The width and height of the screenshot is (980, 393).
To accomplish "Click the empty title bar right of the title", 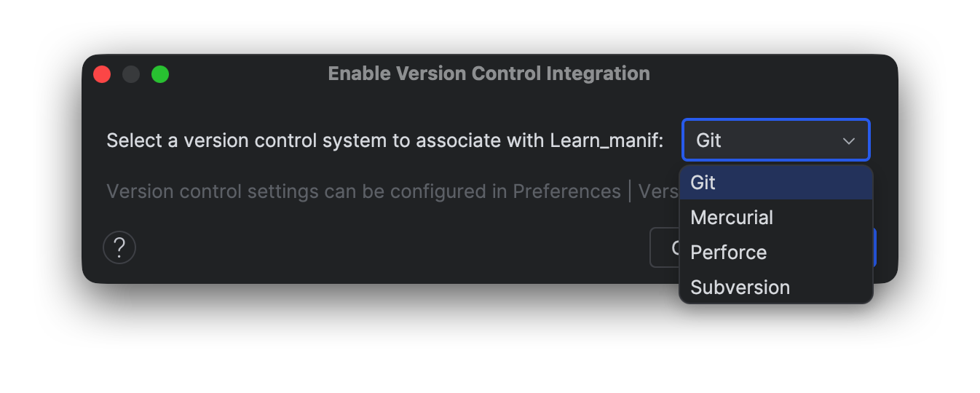I will pyautogui.click(x=772, y=74).
